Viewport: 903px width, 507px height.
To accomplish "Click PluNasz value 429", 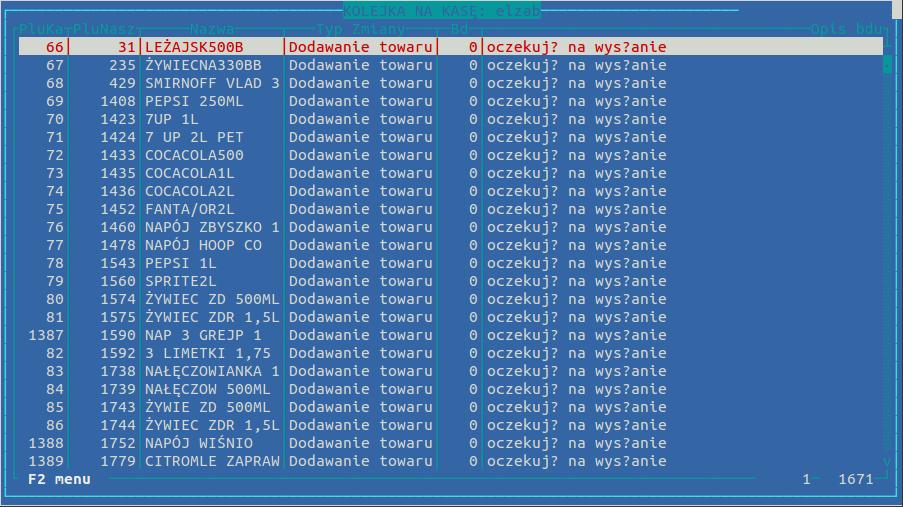I will coord(122,83).
